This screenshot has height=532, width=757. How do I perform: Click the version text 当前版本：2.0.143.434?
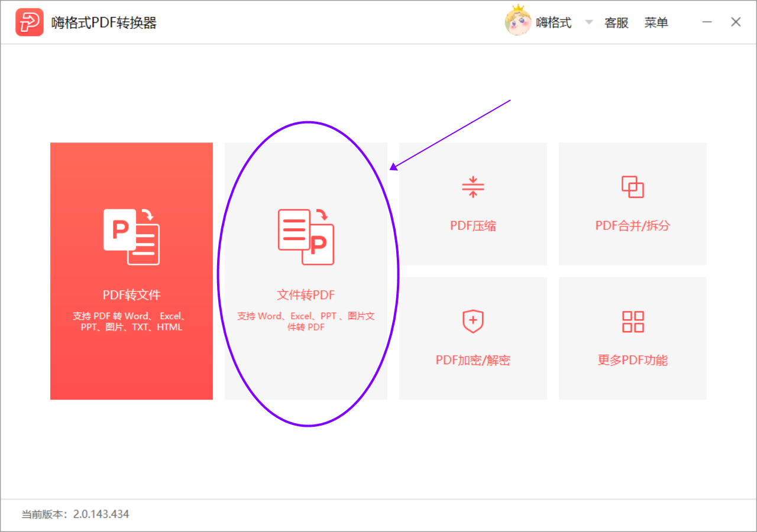point(75,514)
